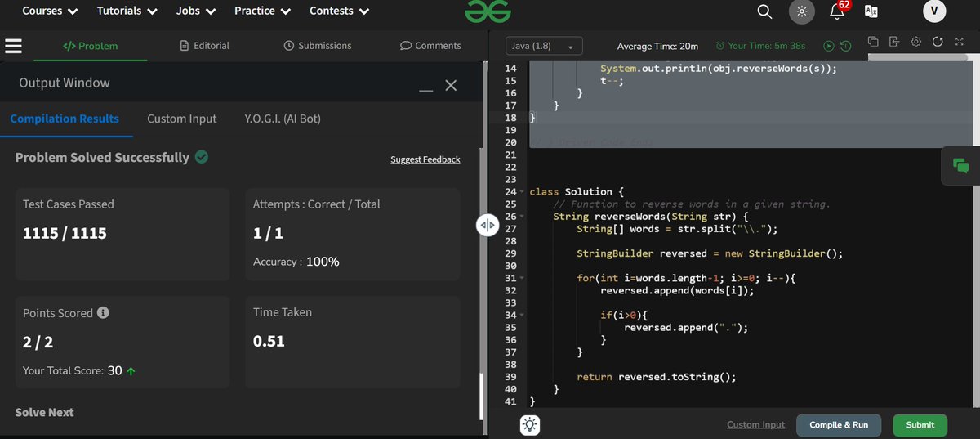Open the notifications bell
The height and width of the screenshot is (439, 980).
tap(837, 11)
